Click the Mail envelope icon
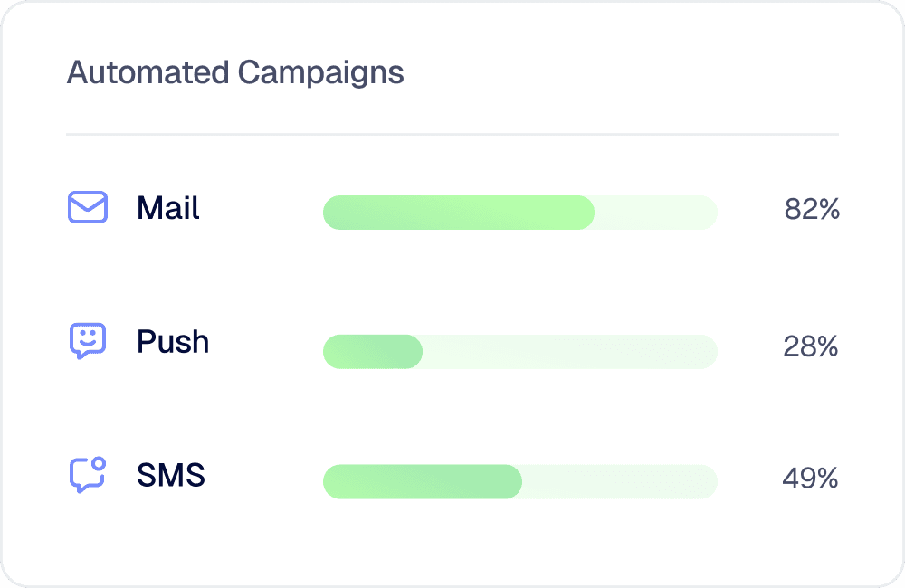The height and width of the screenshot is (588, 905). point(88,207)
